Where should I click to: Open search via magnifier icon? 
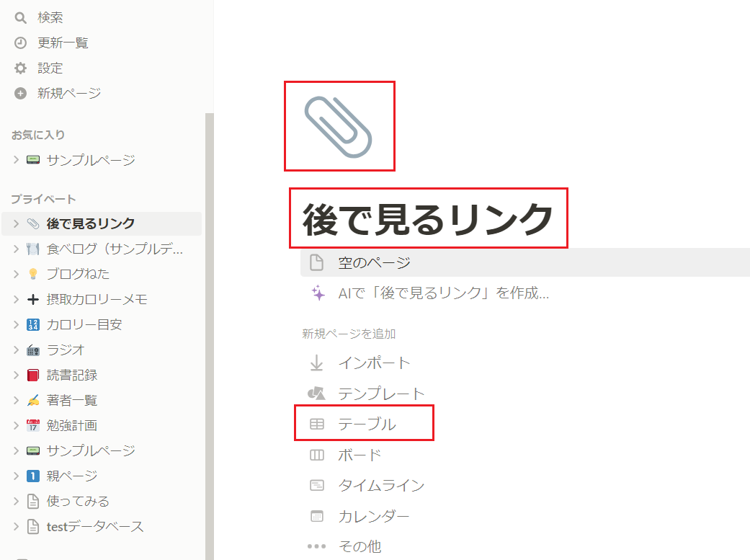click(20, 18)
